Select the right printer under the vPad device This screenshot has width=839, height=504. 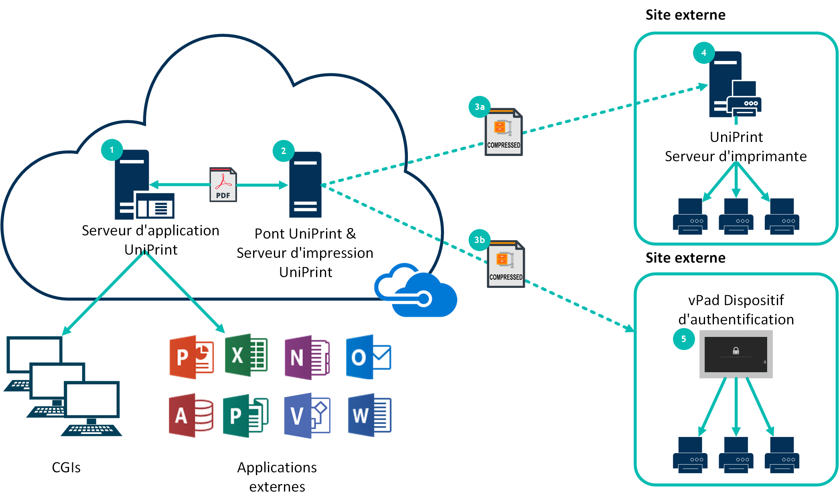coord(782,455)
